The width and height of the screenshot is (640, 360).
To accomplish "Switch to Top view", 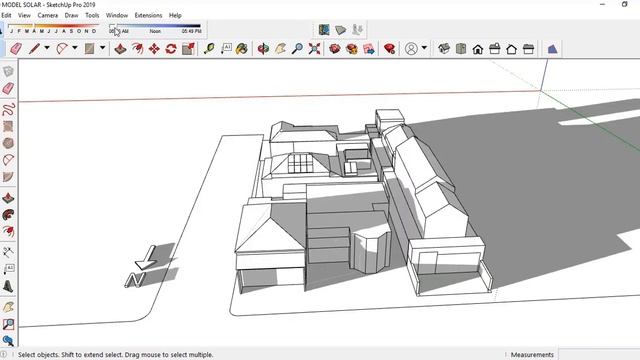I will coord(461,49).
